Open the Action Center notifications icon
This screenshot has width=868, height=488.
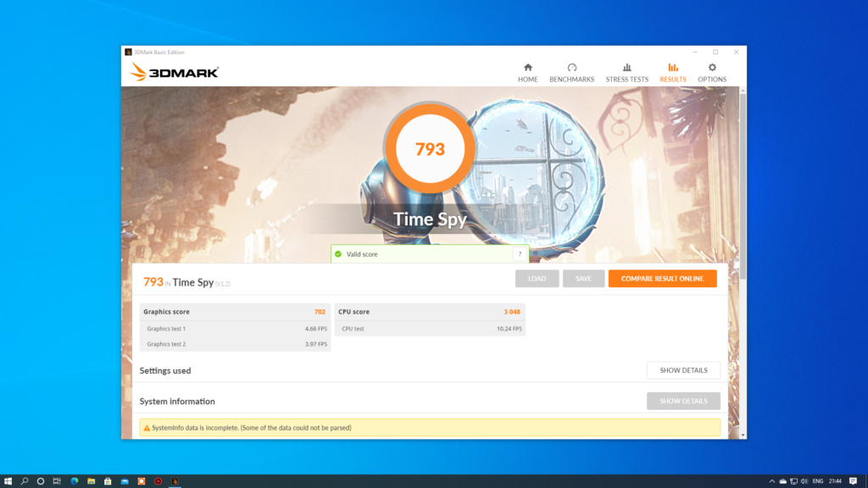[x=853, y=481]
